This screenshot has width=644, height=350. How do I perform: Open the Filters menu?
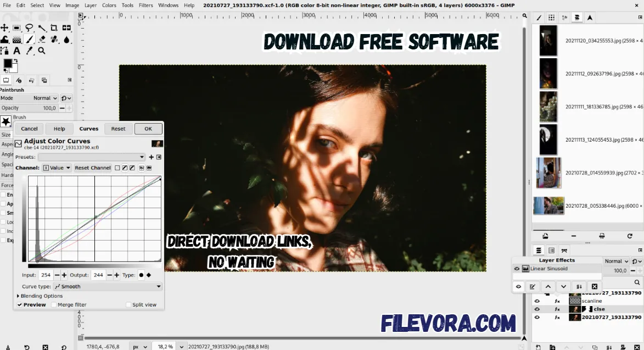(145, 5)
